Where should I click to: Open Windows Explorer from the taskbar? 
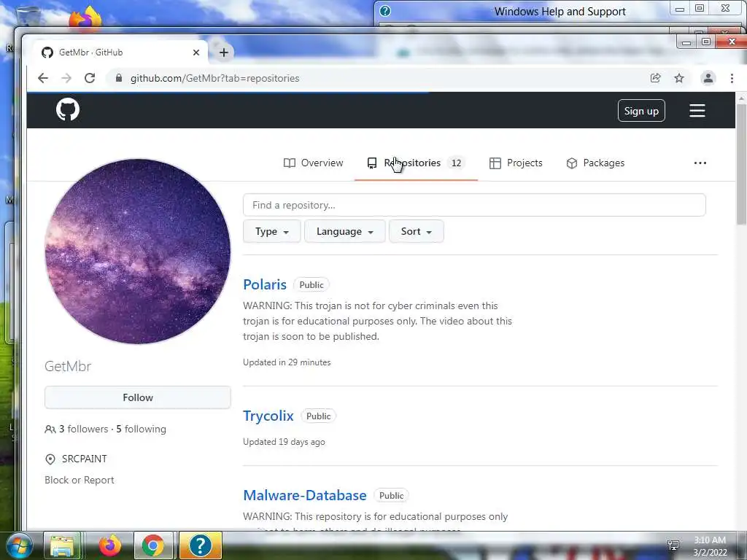tap(63, 545)
